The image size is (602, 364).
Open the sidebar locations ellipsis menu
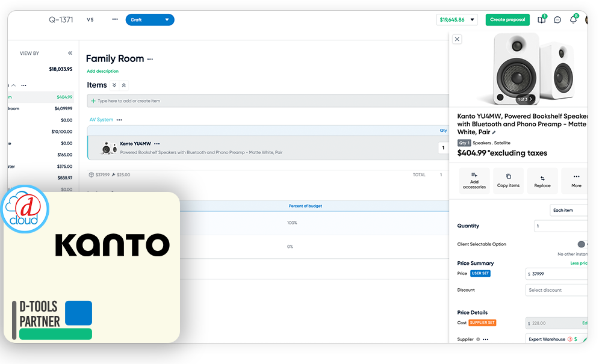[24, 85]
